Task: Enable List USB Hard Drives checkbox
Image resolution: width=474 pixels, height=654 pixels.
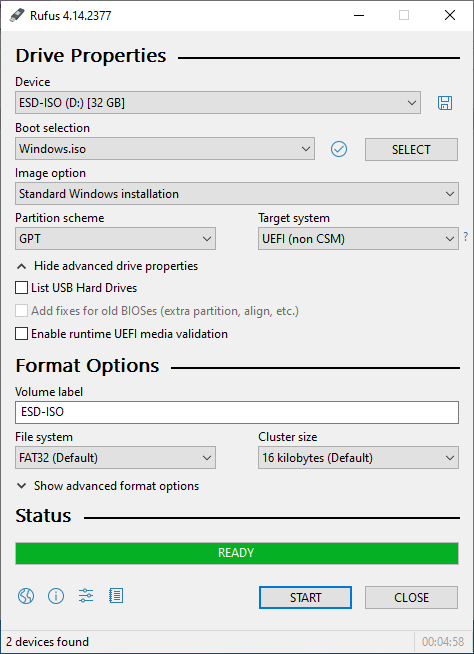Action: pyautogui.click(x=21, y=288)
